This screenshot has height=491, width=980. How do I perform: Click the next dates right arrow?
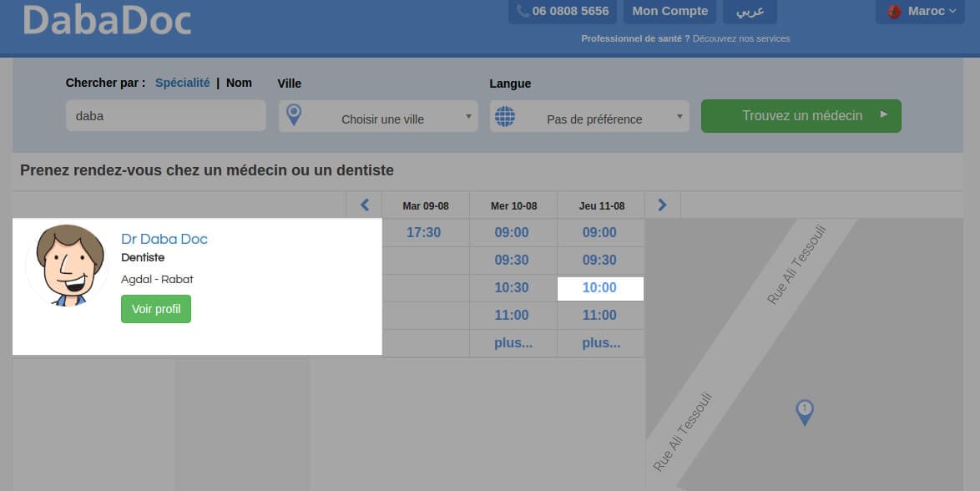[x=663, y=205]
